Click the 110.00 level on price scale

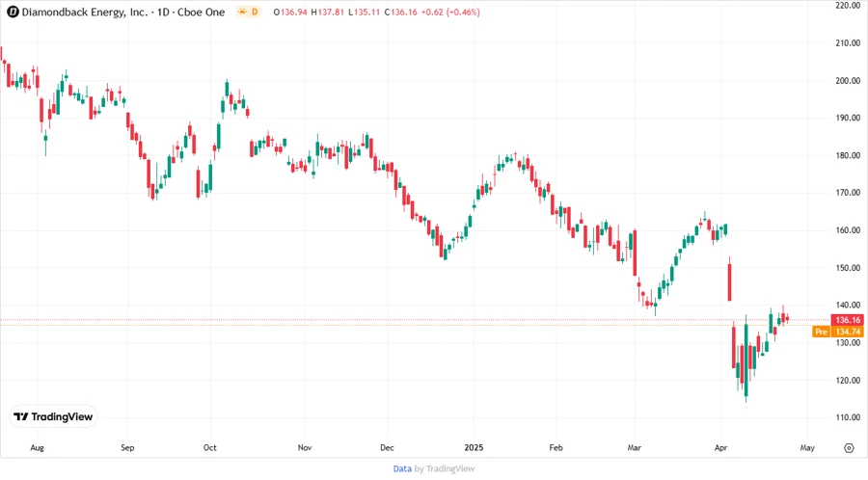coord(848,417)
